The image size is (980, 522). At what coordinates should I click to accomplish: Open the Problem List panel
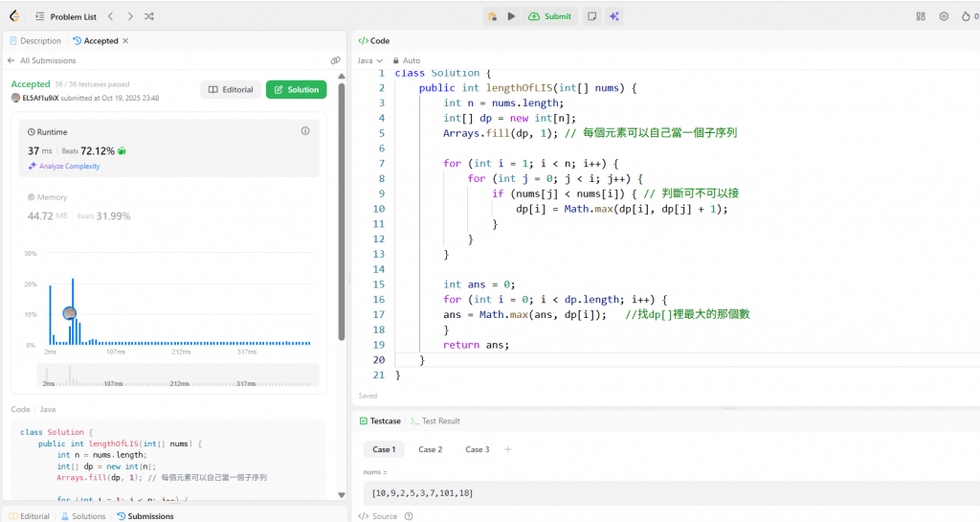coord(66,17)
